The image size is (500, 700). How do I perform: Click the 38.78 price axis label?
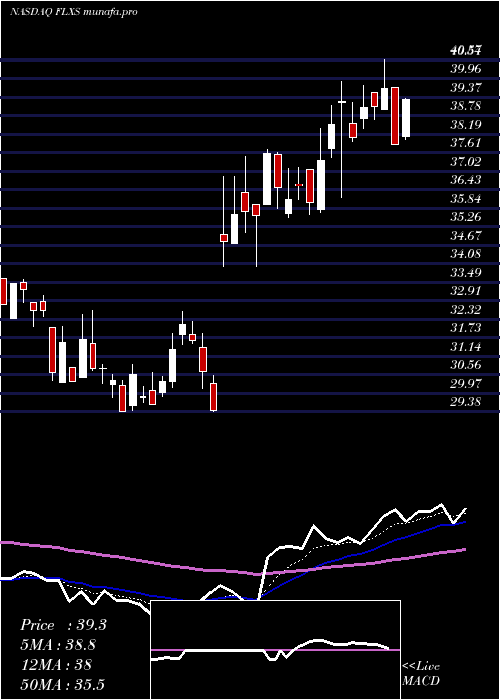tap(466, 106)
